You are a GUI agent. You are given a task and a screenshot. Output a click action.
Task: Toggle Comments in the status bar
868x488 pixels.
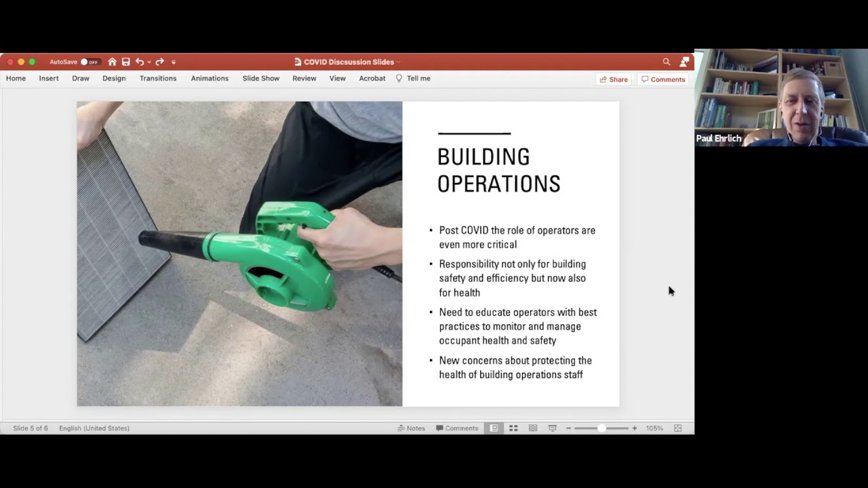click(x=457, y=428)
